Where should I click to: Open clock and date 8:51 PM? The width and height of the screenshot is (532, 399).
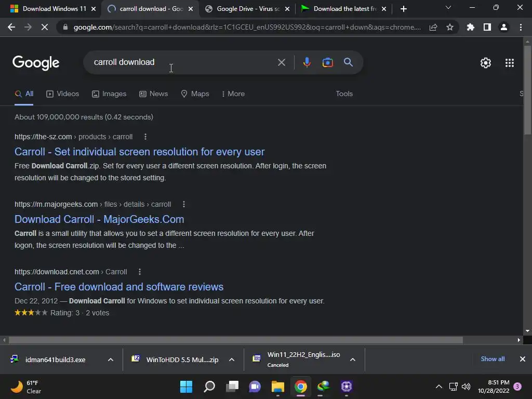pos(494,387)
